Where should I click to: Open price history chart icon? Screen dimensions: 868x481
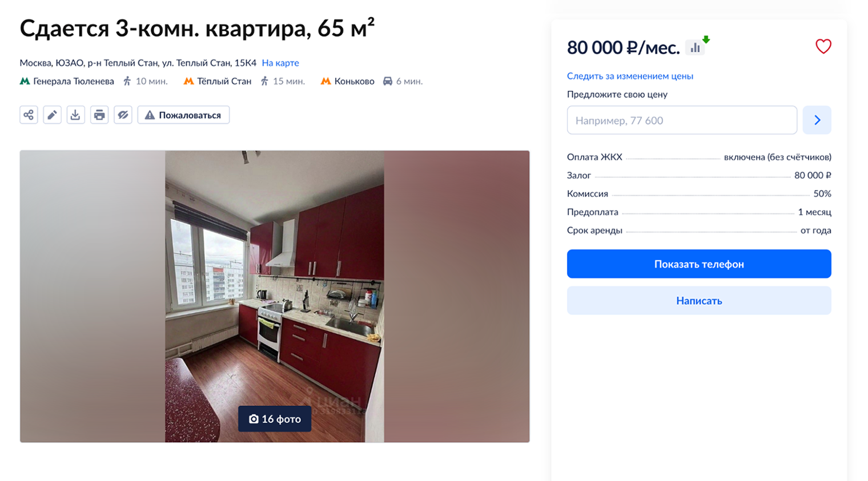pos(697,47)
